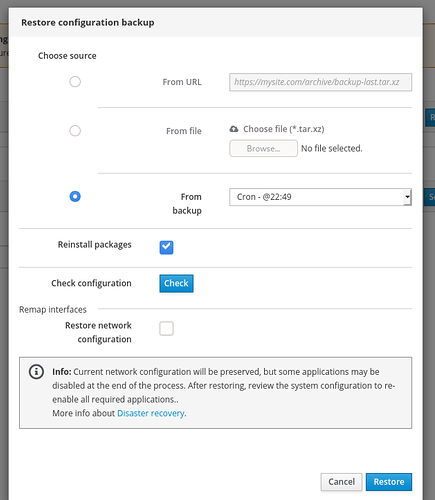Click the From file label
The image size is (435, 500).
pos(184,131)
